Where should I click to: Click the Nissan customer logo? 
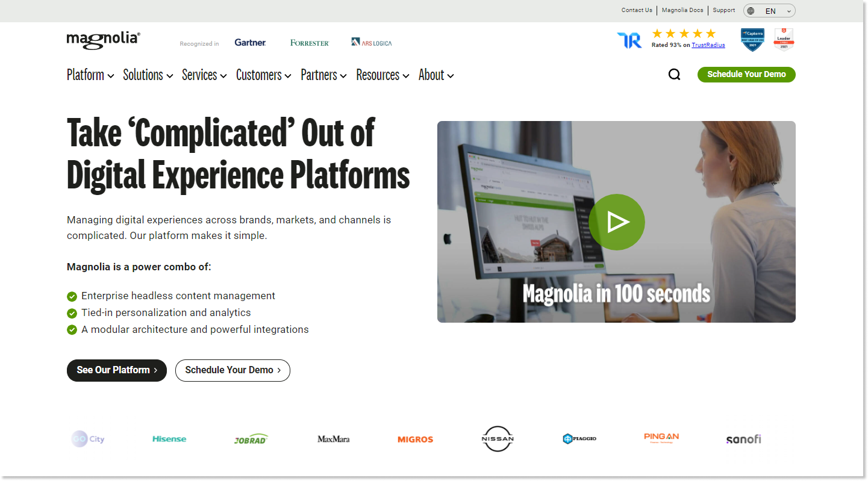[x=498, y=439]
